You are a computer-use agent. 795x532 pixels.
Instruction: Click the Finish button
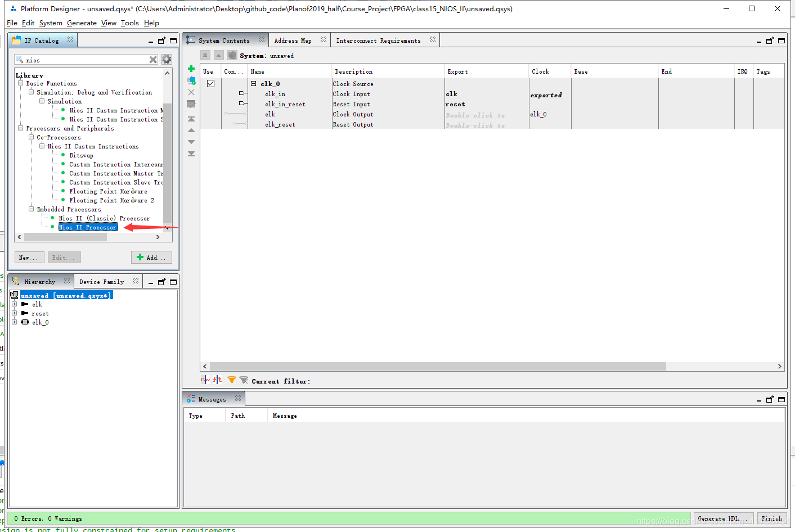[x=771, y=519]
